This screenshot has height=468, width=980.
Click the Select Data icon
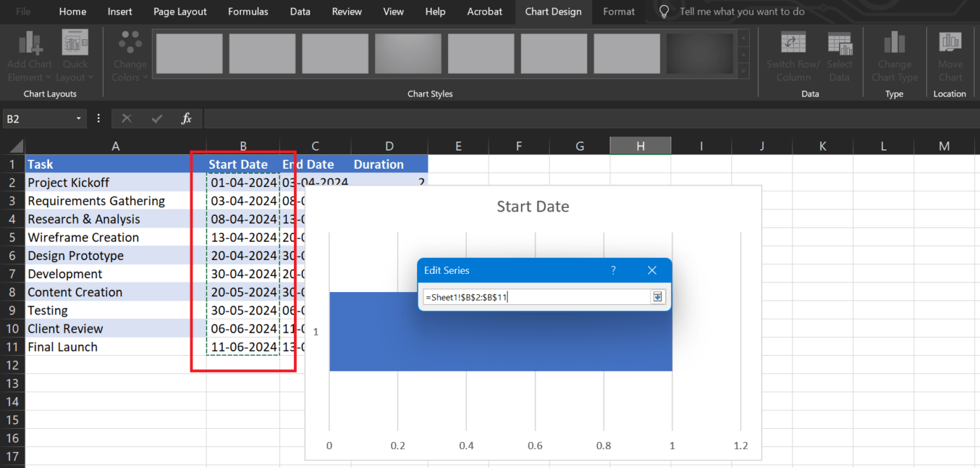click(840, 43)
